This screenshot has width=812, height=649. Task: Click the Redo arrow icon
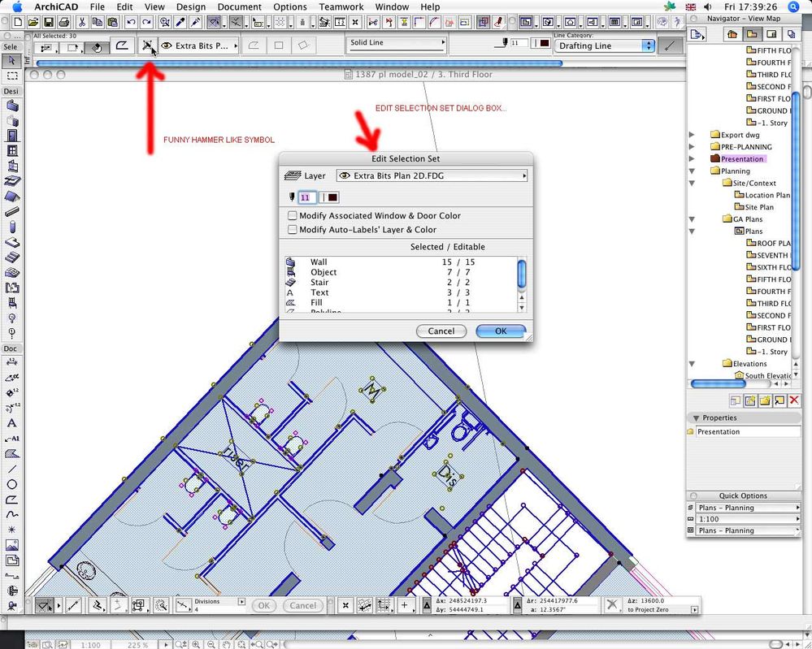coord(146,22)
